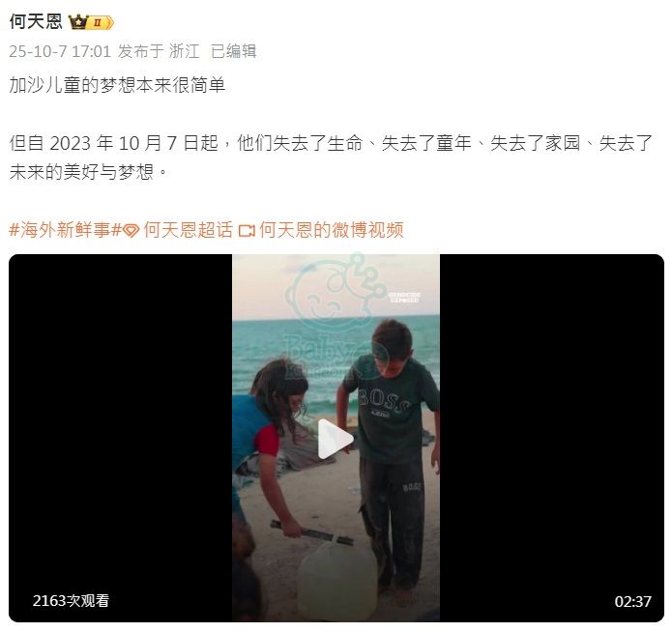Click the 已编辑 edited label
This screenshot has width=672, height=632.
pos(234,51)
